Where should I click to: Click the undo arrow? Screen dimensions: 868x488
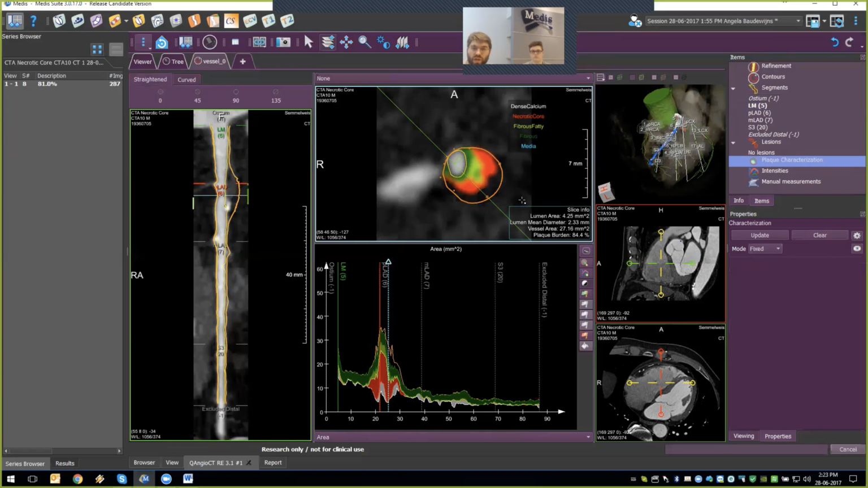coord(834,42)
